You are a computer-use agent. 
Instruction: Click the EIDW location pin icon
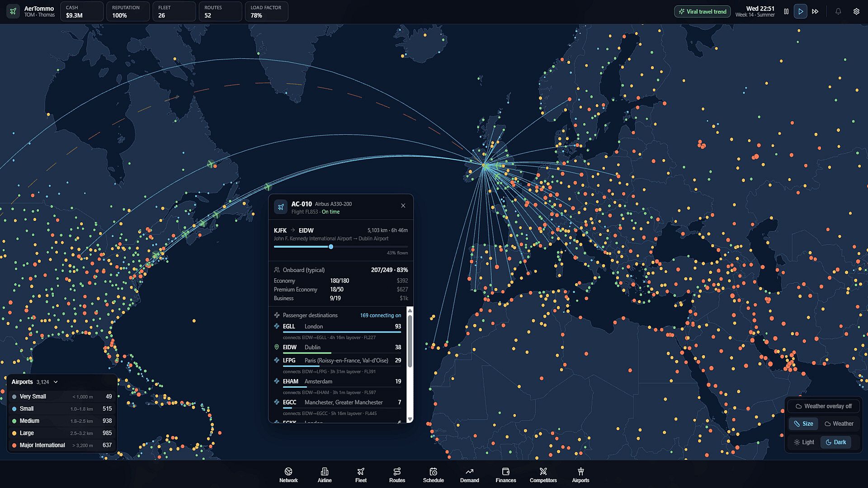277,347
